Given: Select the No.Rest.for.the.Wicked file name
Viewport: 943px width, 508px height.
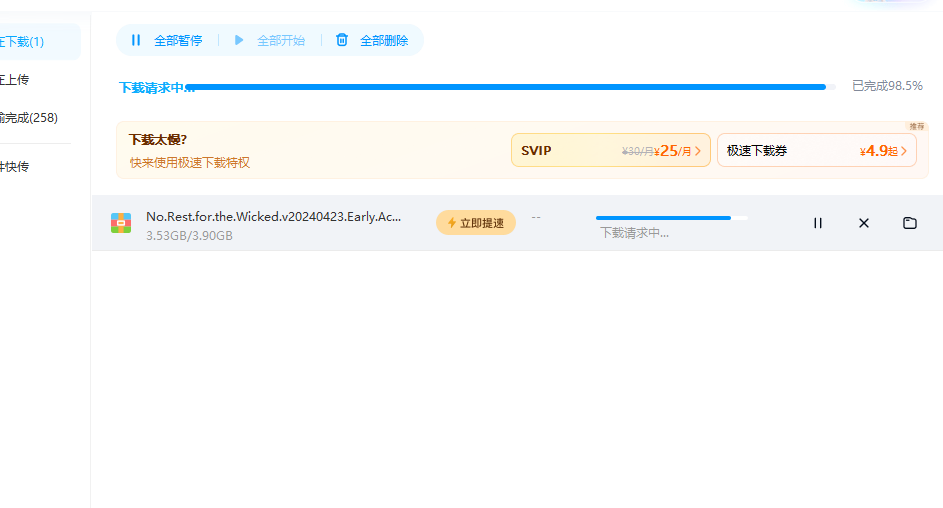Looking at the screenshot, I should pyautogui.click(x=273, y=216).
